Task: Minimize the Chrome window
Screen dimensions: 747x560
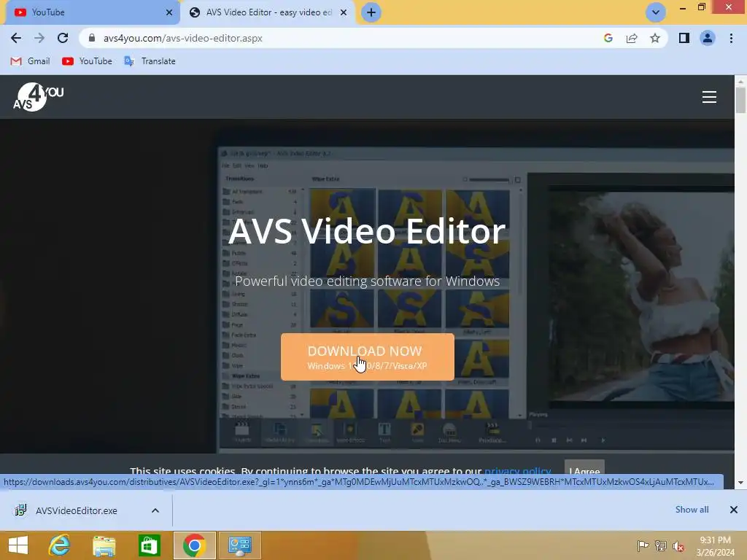Action: (x=682, y=7)
